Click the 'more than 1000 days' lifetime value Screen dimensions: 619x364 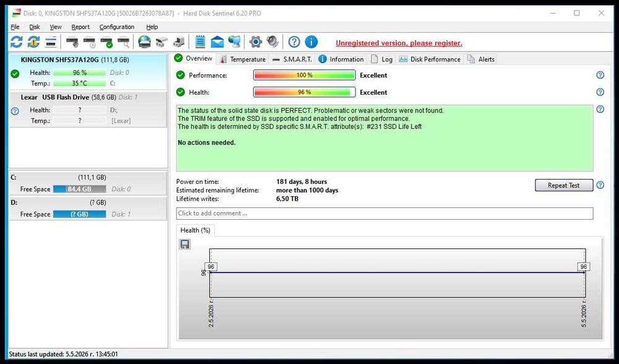pos(307,190)
